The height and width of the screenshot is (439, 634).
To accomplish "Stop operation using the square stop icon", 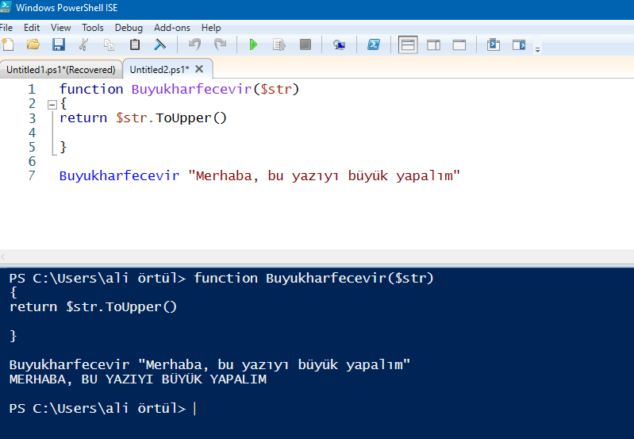I will click(x=305, y=45).
